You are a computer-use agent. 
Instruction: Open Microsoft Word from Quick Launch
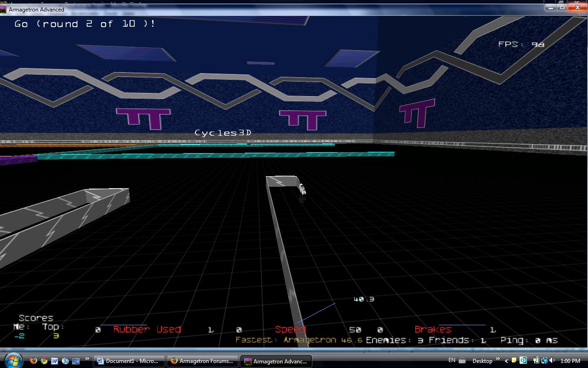pos(55,361)
